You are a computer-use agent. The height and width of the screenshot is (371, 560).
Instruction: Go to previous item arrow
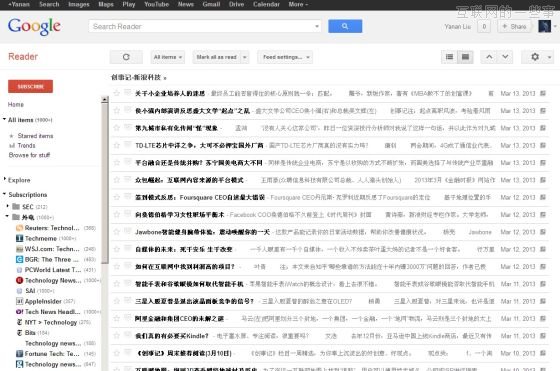click(x=489, y=57)
